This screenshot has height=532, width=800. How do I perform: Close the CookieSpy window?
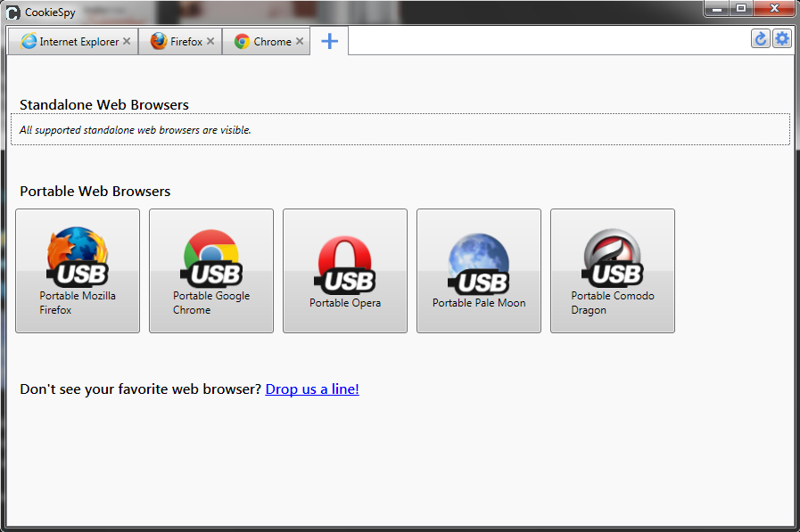click(x=774, y=8)
